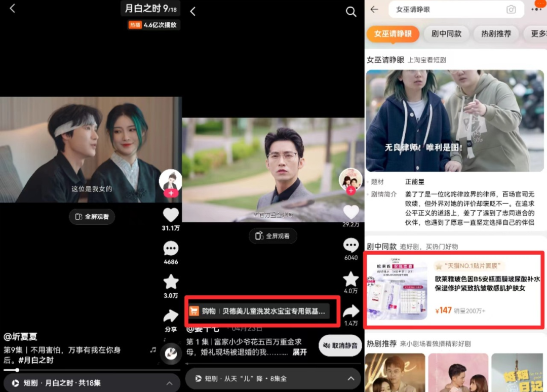
Task: Open the pink-background recommended drama poster
Action: click(x=458, y=372)
